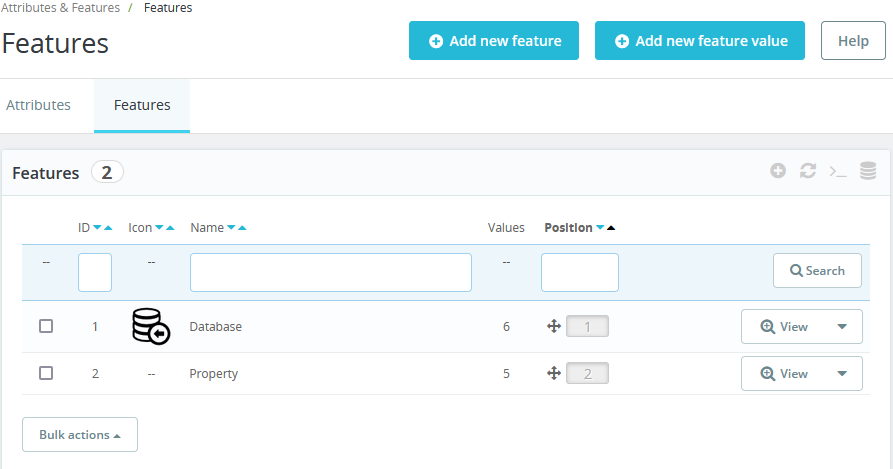
Task: Click the move handle for Database row
Action: 553,326
